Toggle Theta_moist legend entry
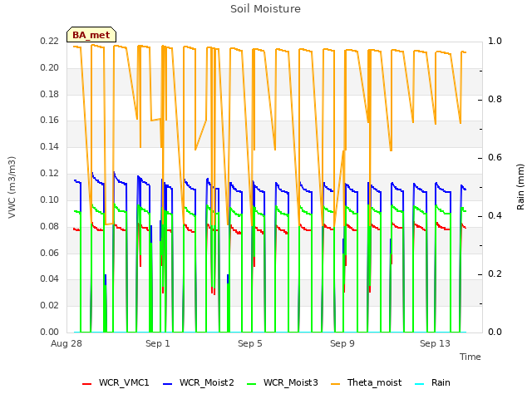Viewport: 532px width, 399px height. point(366,382)
